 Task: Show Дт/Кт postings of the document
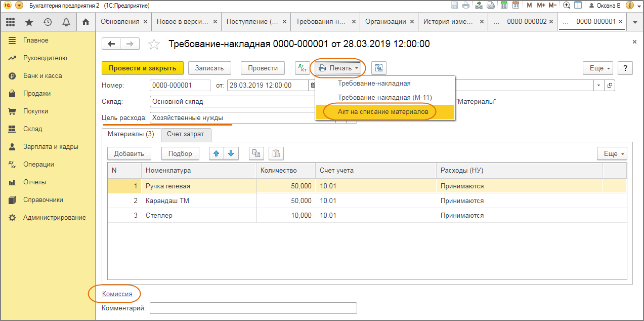tap(303, 68)
